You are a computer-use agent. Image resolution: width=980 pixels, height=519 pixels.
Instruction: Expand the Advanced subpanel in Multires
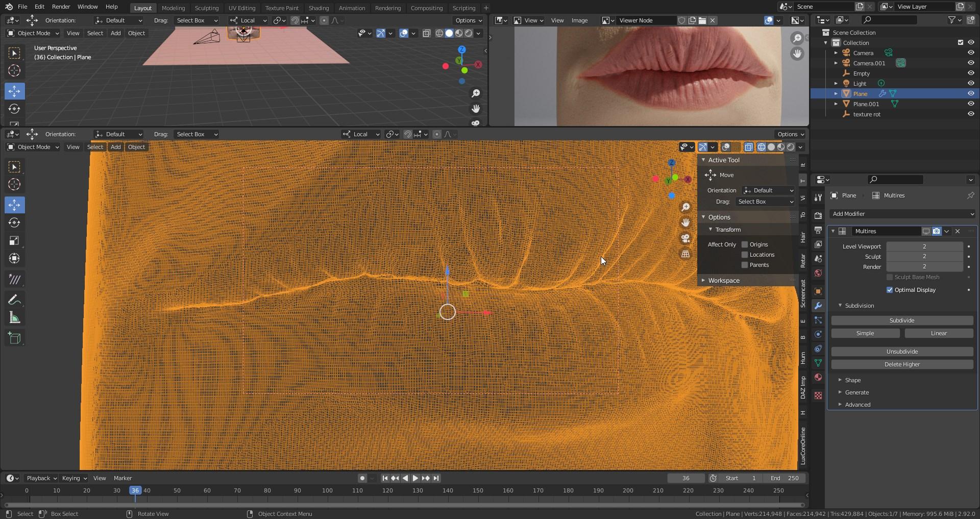point(857,405)
